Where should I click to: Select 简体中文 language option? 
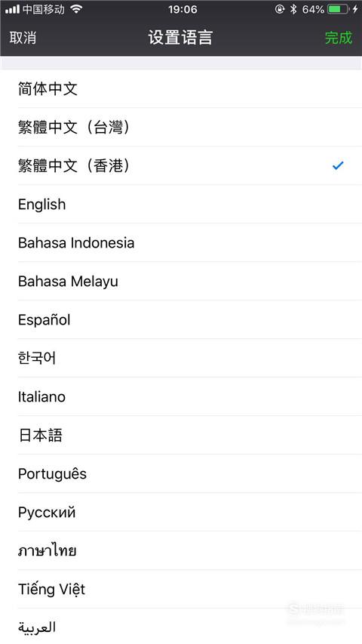coord(181,89)
